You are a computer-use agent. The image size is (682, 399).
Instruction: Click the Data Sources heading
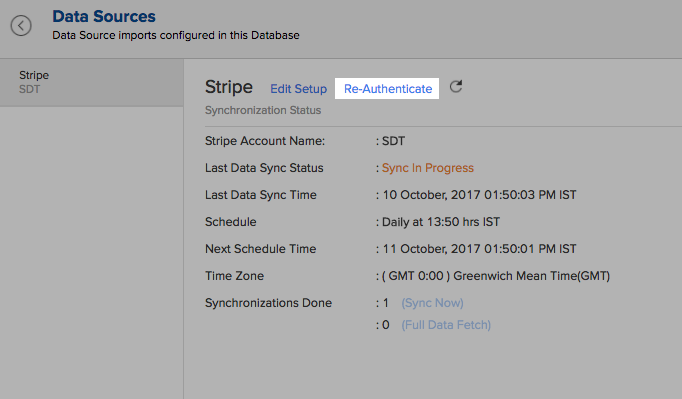coord(104,17)
